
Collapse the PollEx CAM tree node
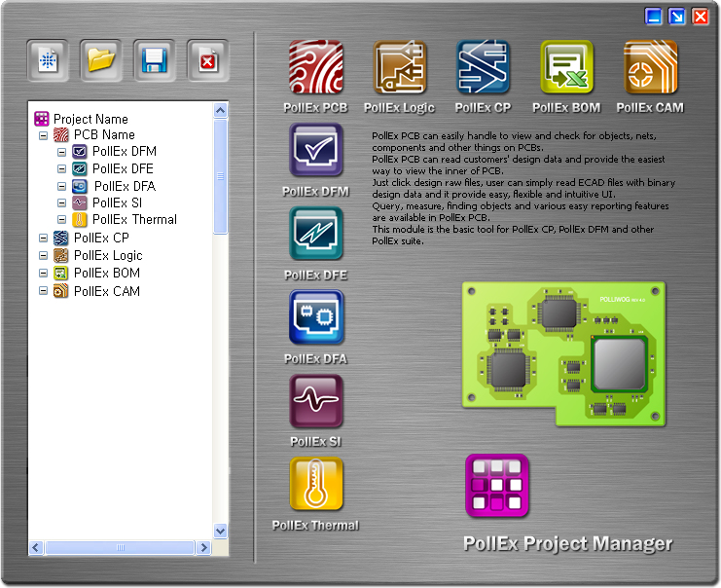[43, 291]
